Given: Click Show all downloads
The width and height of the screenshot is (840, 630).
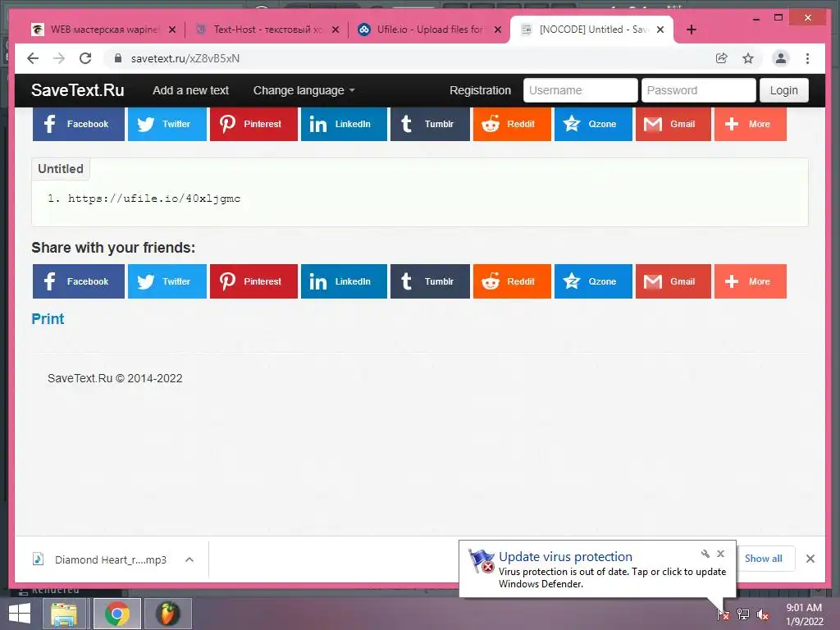Looking at the screenshot, I should click(764, 558).
